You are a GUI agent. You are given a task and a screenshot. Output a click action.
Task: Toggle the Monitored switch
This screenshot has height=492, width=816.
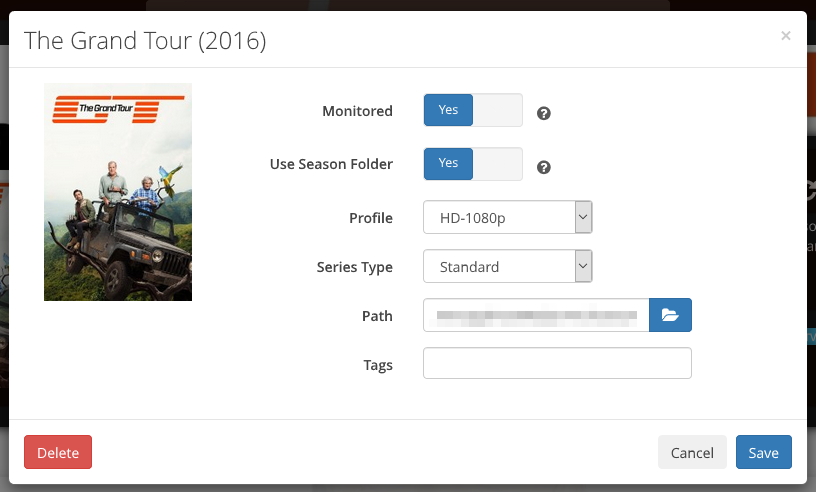473,110
